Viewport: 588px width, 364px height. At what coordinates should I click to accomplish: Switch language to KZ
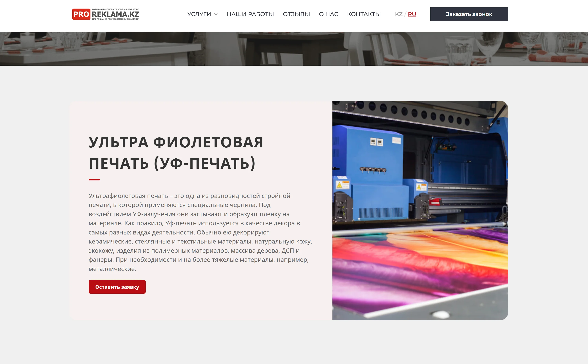click(x=398, y=14)
